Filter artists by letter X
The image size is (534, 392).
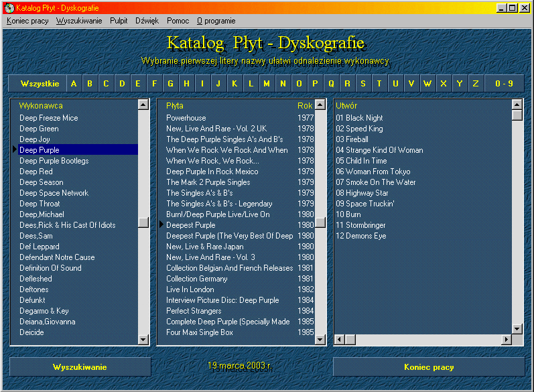tap(444, 84)
